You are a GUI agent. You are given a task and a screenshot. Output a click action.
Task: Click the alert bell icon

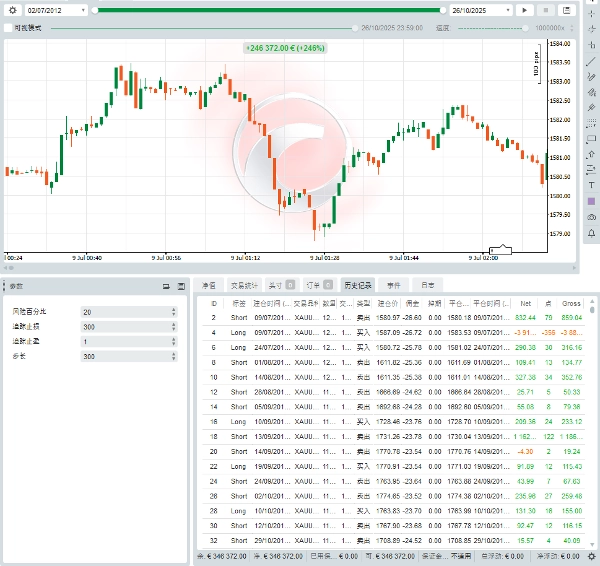pos(591,232)
